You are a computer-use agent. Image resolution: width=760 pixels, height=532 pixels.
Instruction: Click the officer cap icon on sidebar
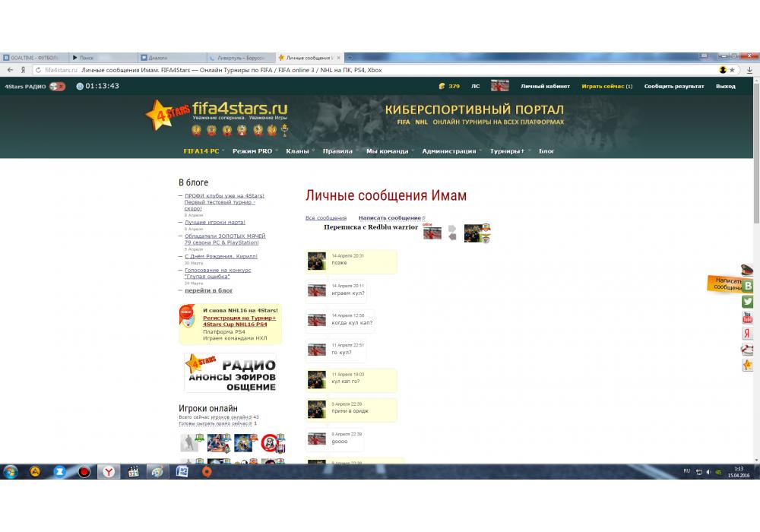point(747,269)
